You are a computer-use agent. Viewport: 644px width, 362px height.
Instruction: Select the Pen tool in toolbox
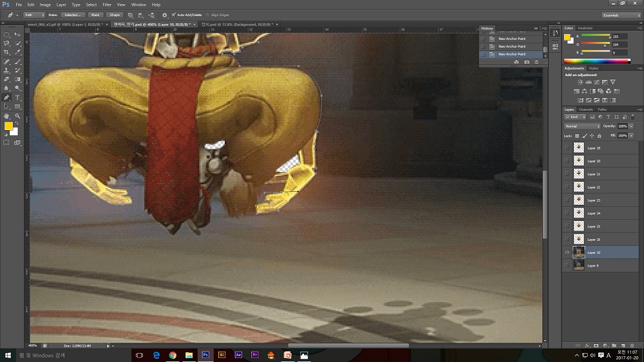[6, 98]
